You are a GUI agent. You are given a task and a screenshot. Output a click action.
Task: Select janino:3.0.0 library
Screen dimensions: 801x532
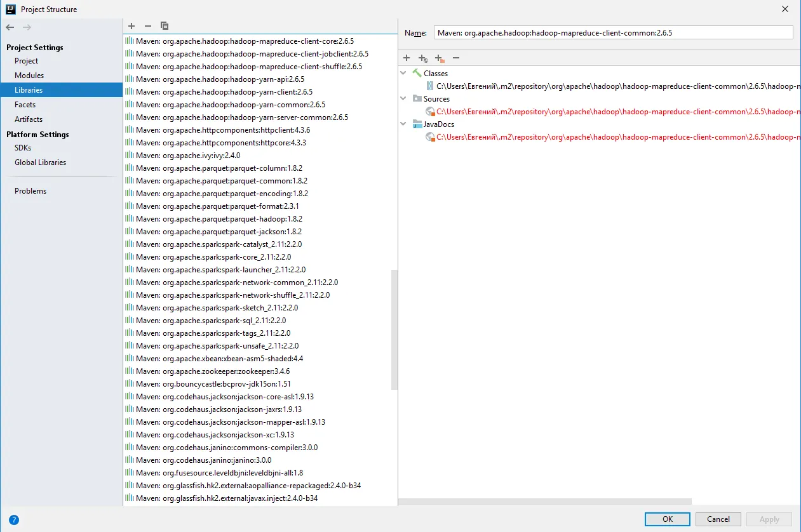pyautogui.click(x=260, y=460)
